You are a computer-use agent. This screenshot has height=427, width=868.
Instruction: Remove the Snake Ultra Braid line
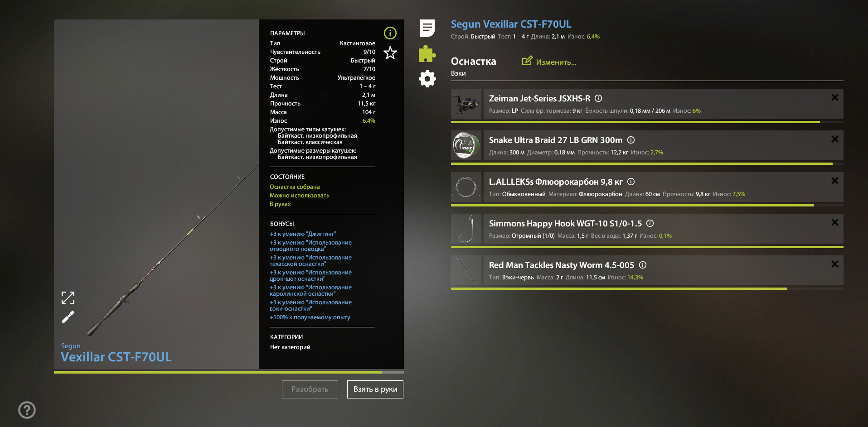pyautogui.click(x=834, y=139)
